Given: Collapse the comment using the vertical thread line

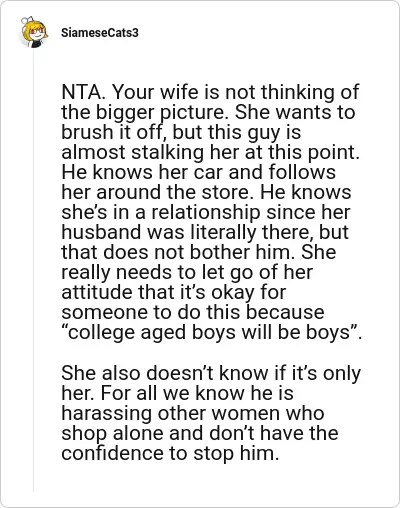Looking at the screenshot, I should point(33,270).
